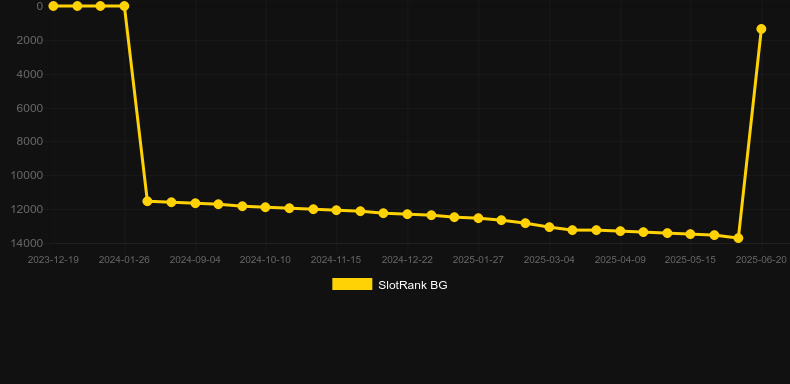This screenshot has height=384, width=790.
Task: Select the data point at 2024-12-22
Action: coord(407,214)
